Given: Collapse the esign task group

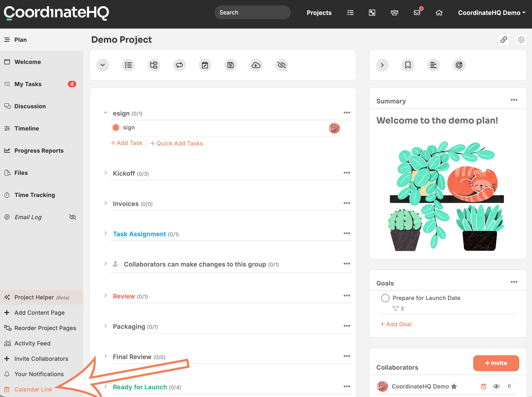Looking at the screenshot, I should tap(106, 113).
